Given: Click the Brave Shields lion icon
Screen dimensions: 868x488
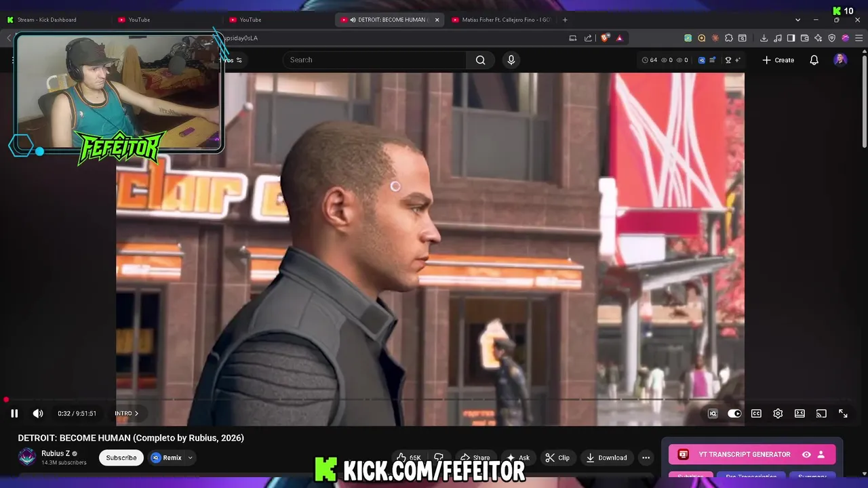Looking at the screenshot, I should coord(605,38).
